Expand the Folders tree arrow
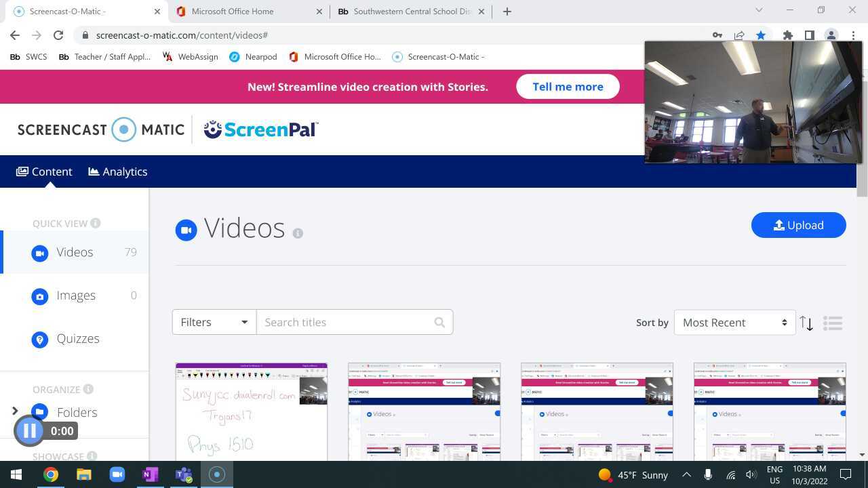The height and width of the screenshot is (488, 868). point(15,411)
